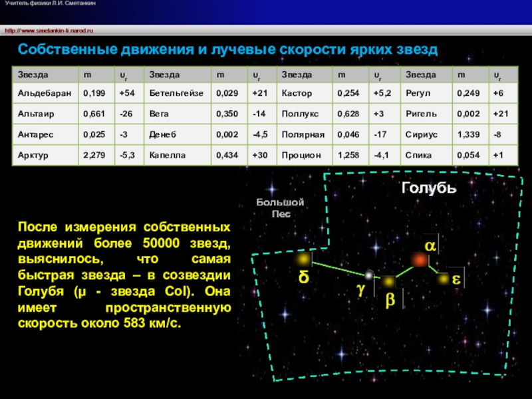Select the Альтаир table cell

45,114
